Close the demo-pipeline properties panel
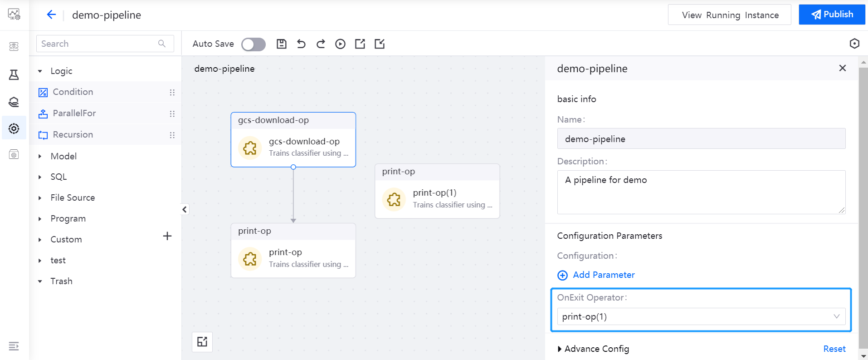Viewport: 868px width, 360px height. [843, 68]
